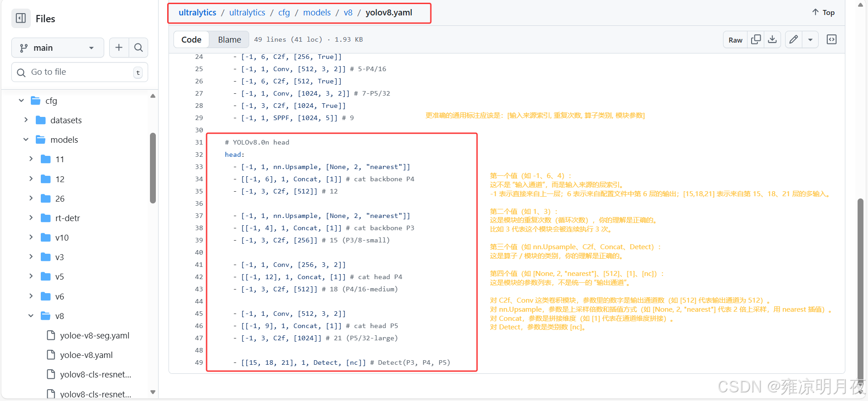Open the v8 breadcrumb link
This screenshot has height=401, width=868.
348,13
